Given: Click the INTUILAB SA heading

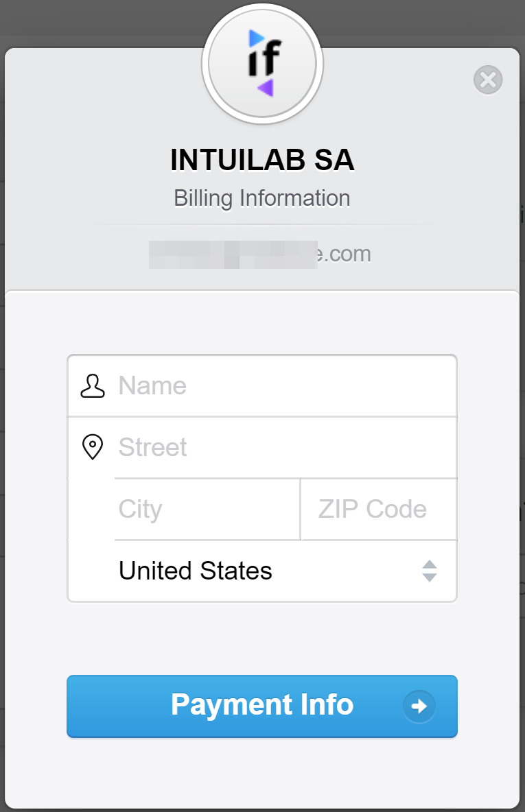Looking at the screenshot, I should [x=262, y=160].
